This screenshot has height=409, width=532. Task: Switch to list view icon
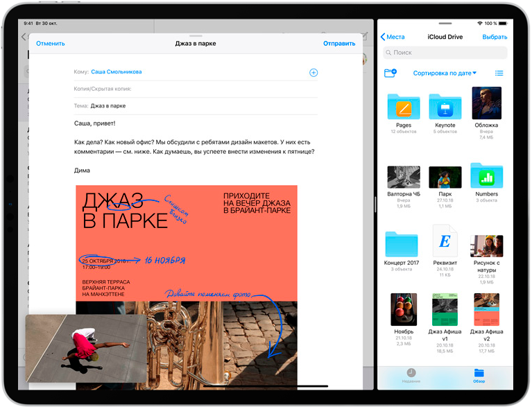point(499,73)
